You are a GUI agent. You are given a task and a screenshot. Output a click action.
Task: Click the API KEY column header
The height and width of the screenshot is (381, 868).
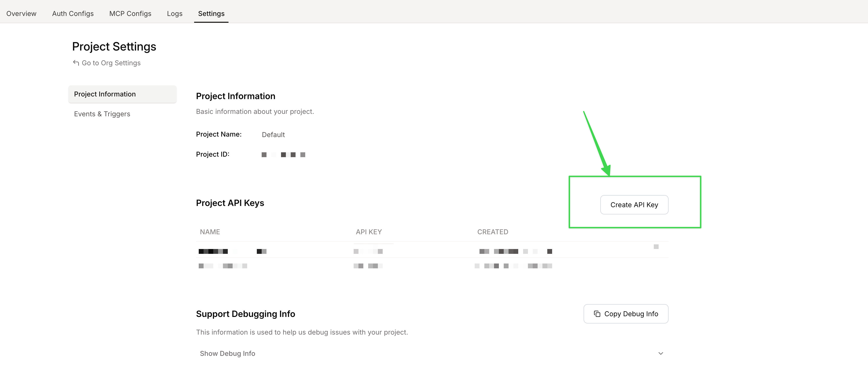click(x=369, y=232)
